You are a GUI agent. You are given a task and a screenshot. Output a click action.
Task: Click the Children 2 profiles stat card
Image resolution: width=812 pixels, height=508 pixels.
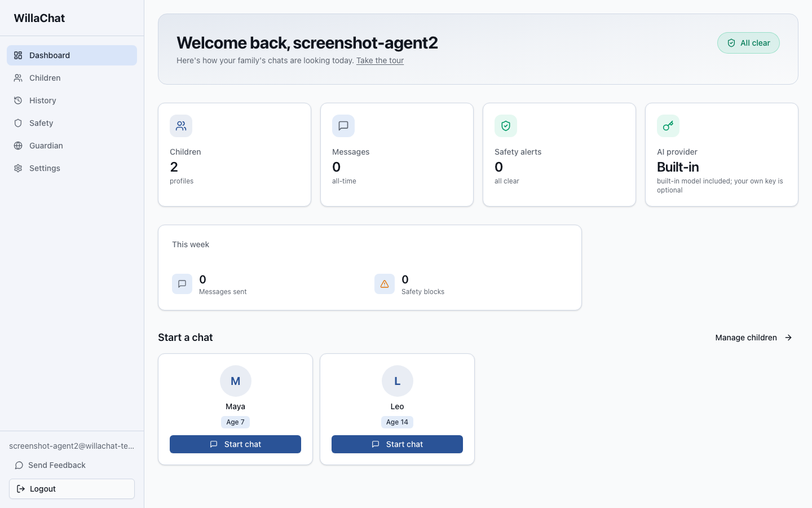(235, 155)
